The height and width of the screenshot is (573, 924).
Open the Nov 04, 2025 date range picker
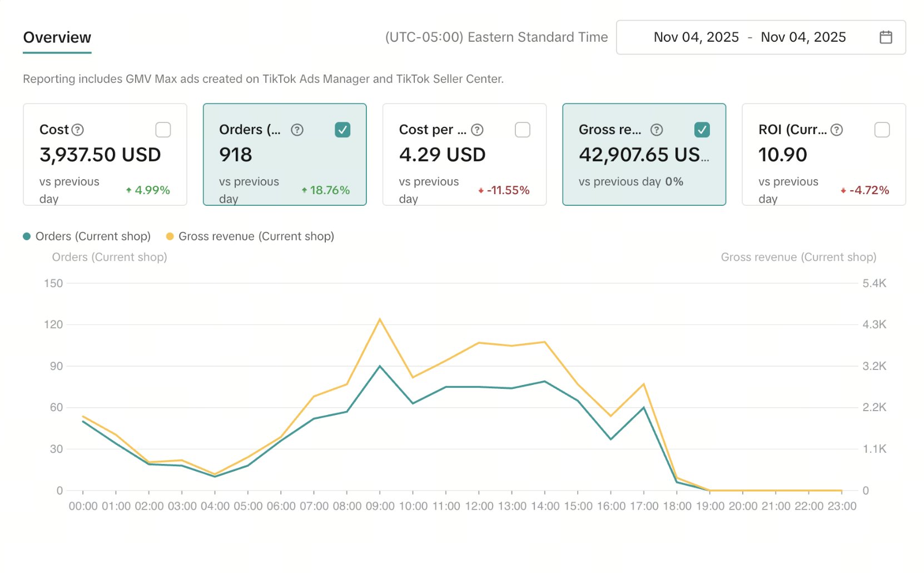pos(760,37)
